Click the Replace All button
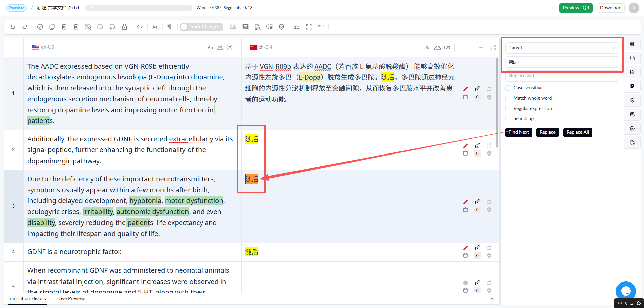The image size is (644, 308). [578, 132]
